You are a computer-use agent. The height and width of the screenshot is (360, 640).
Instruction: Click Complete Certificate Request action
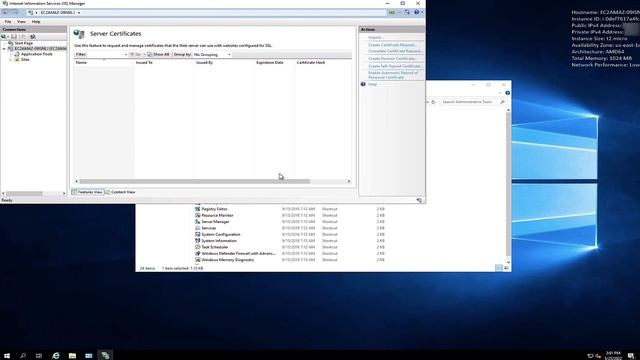click(x=395, y=51)
